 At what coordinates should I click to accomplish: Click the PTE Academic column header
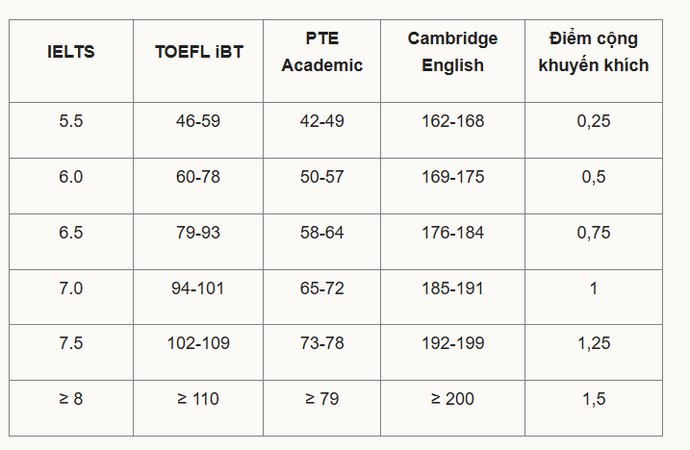[x=322, y=52]
